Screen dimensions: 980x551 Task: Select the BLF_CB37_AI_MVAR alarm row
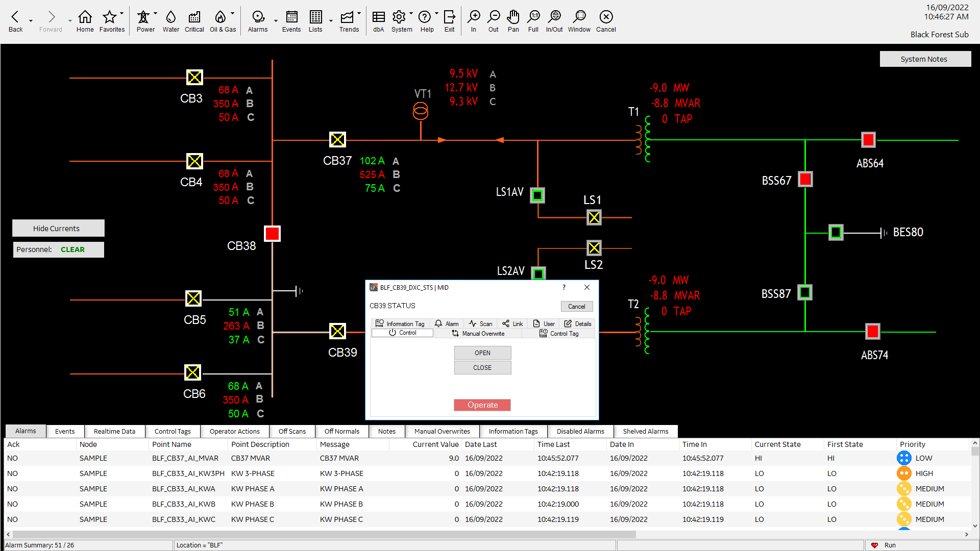[185, 458]
